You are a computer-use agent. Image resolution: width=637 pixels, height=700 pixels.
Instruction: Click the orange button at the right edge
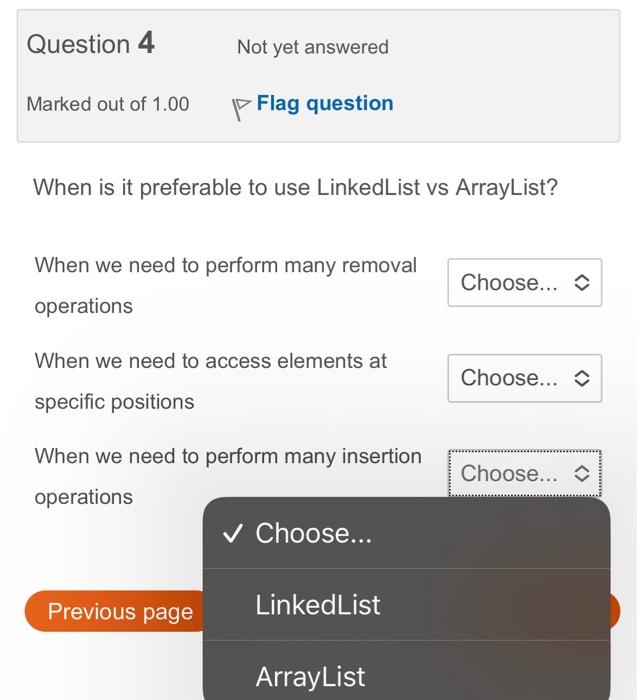pyautogui.click(x=615, y=611)
